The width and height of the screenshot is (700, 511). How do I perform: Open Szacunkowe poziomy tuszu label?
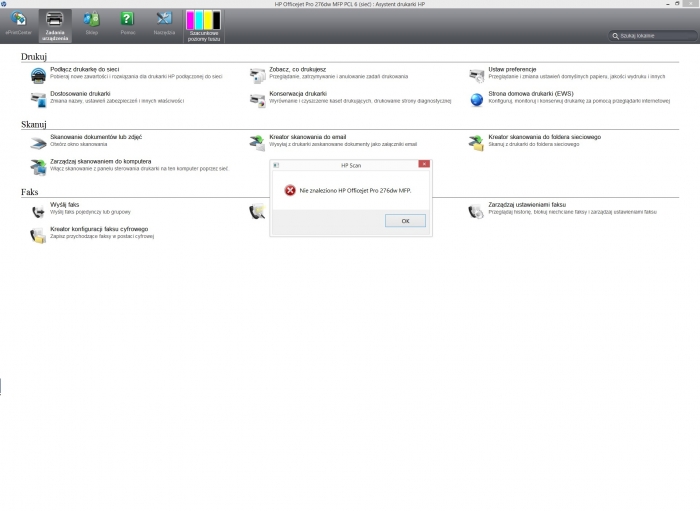204,36
